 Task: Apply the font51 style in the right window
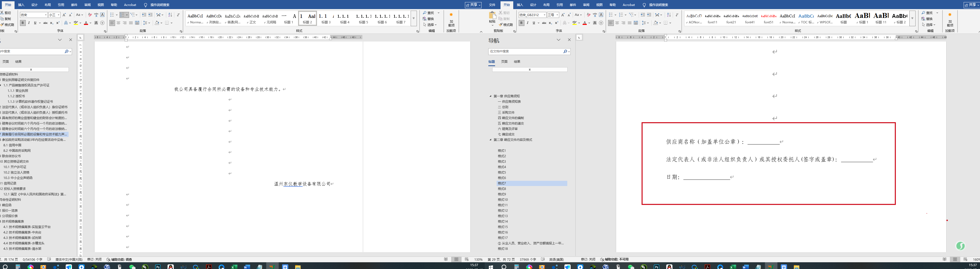coord(769,18)
